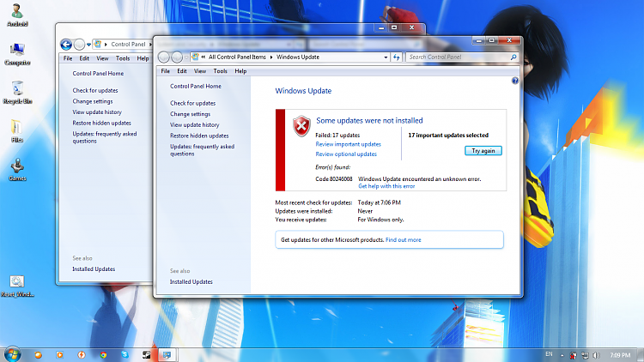Image resolution: width=644 pixels, height=362 pixels.
Task: Open the volume speaker icon in system tray
Action: (x=597, y=355)
